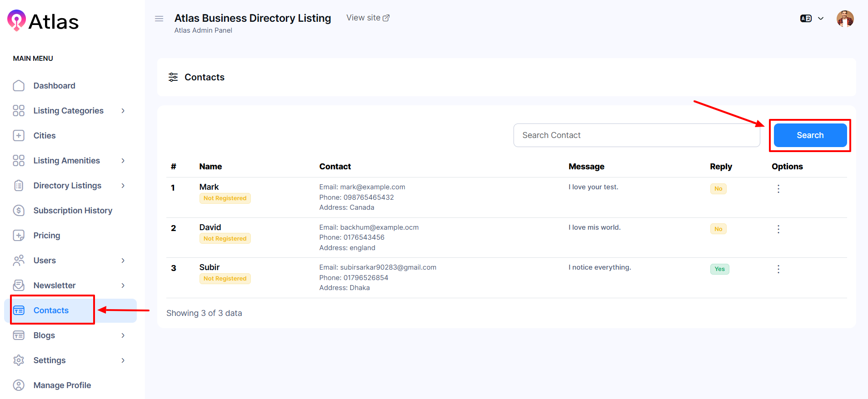Screen dimensions: 868x399
Task: Expand the Newsletter submenu arrow
Action: [123, 286]
